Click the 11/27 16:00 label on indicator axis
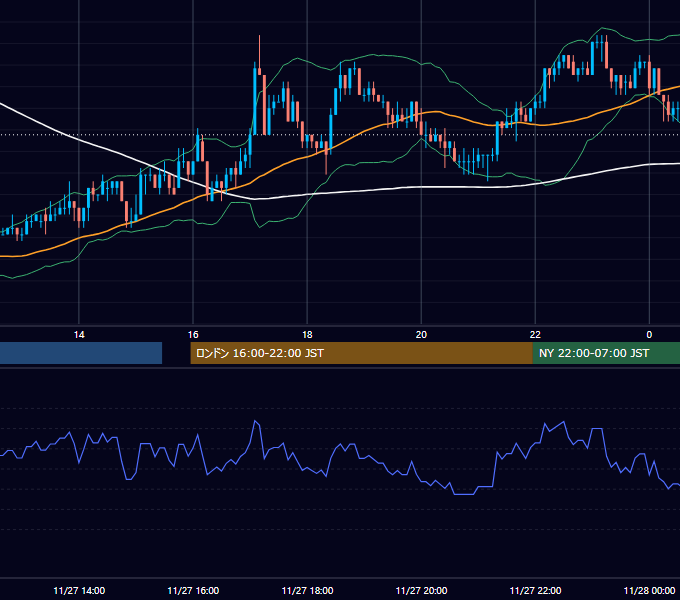This screenshot has width=680, height=600. [193, 590]
